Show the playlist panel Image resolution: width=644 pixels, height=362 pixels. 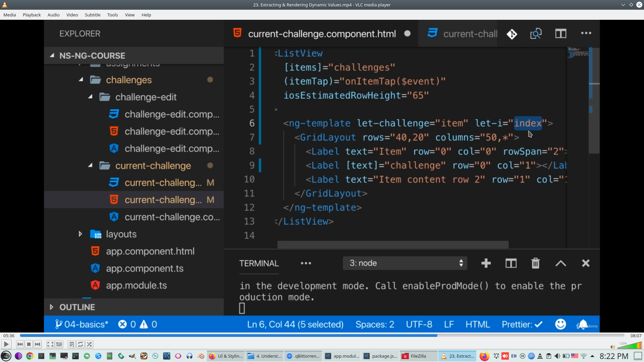click(x=71, y=344)
